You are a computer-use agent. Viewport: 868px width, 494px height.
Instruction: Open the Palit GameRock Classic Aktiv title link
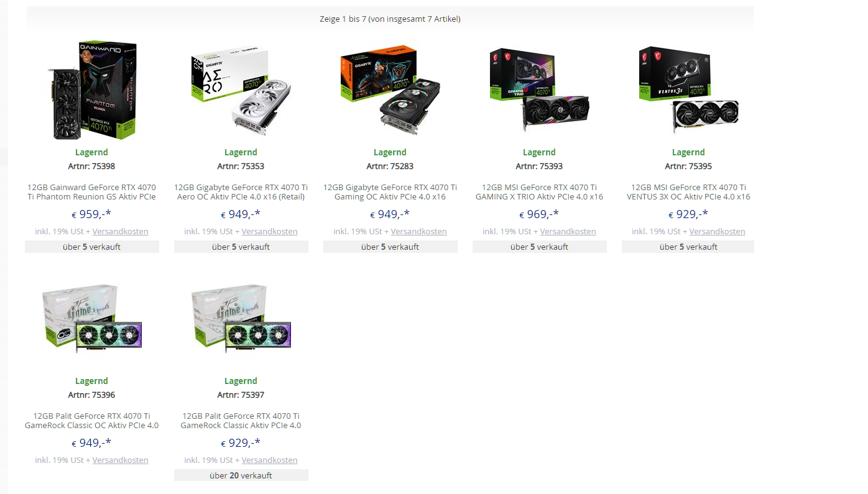(x=241, y=421)
